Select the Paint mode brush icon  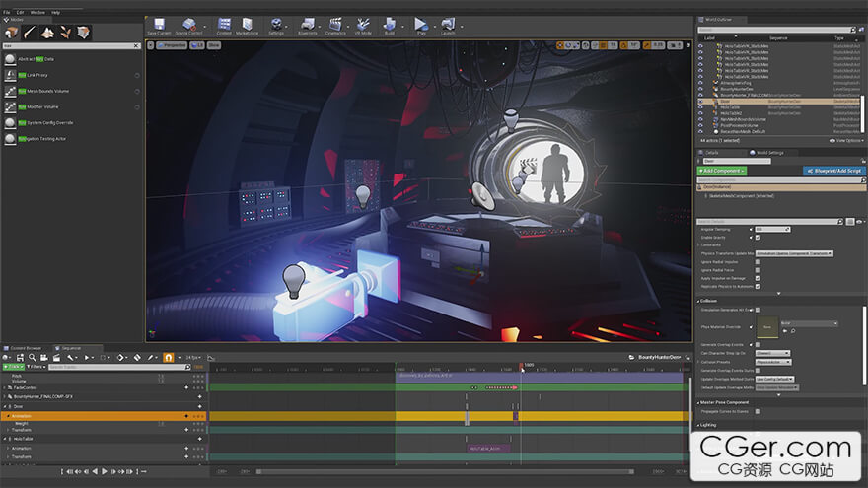(x=30, y=33)
